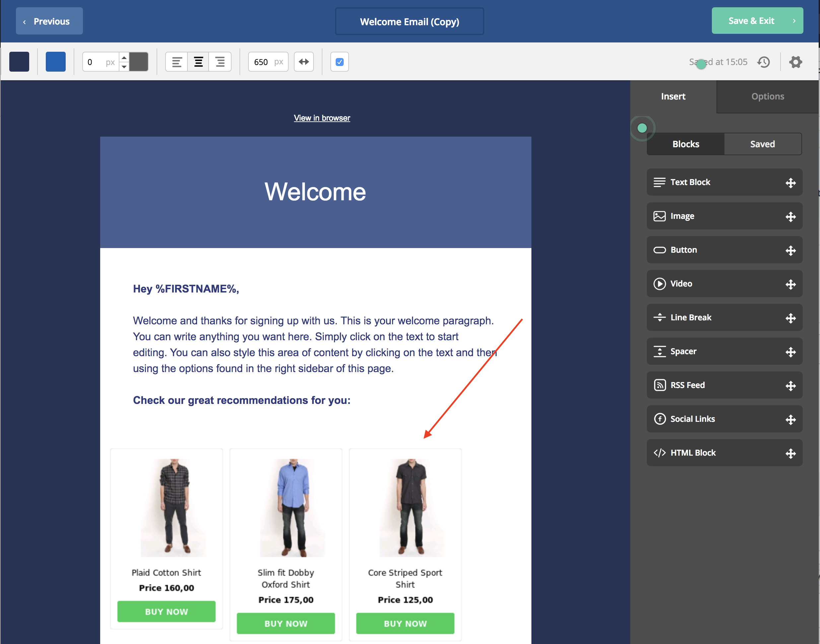
Task: Open the dark navy background color swatch
Action: pyautogui.click(x=19, y=62)
